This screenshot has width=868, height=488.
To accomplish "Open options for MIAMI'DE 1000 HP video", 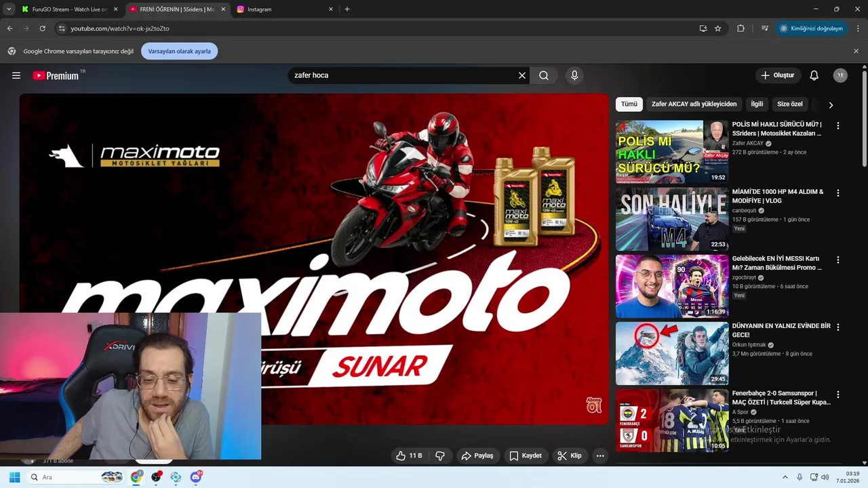I will pyautogui.click(x=838, y=192).
